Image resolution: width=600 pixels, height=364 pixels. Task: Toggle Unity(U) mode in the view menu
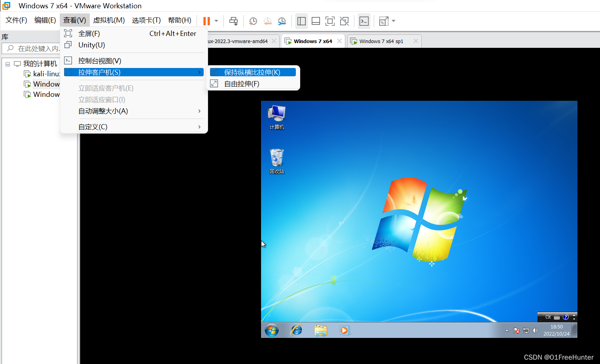click(x=91, y=45)
